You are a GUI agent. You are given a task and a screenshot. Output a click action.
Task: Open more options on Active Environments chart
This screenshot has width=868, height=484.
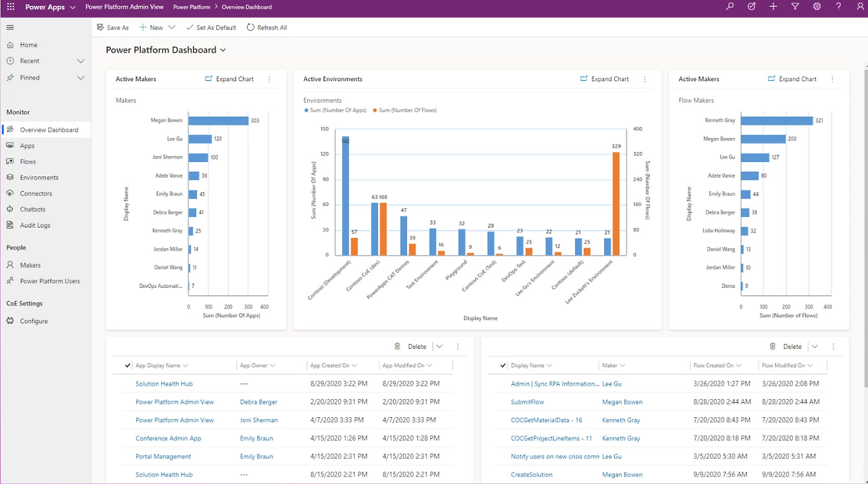point(645,79)
